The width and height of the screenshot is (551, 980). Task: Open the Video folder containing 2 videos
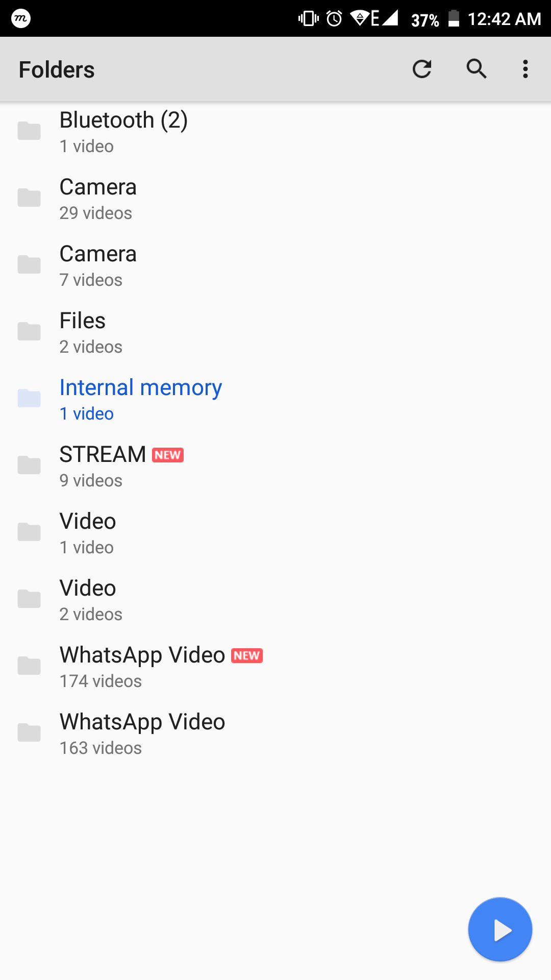pyautogui.click(x=275, y=599)
